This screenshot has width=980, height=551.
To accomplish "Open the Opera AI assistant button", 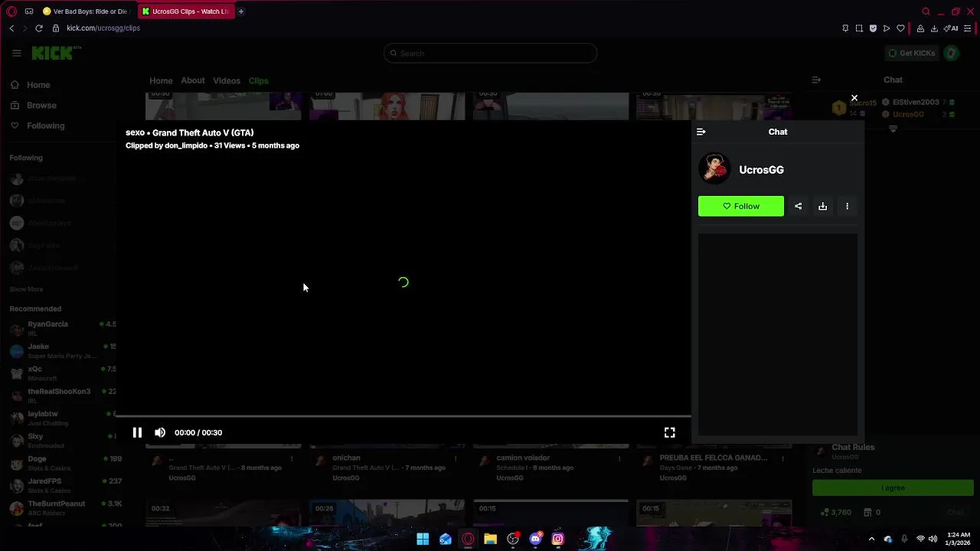I will point(951,28).
